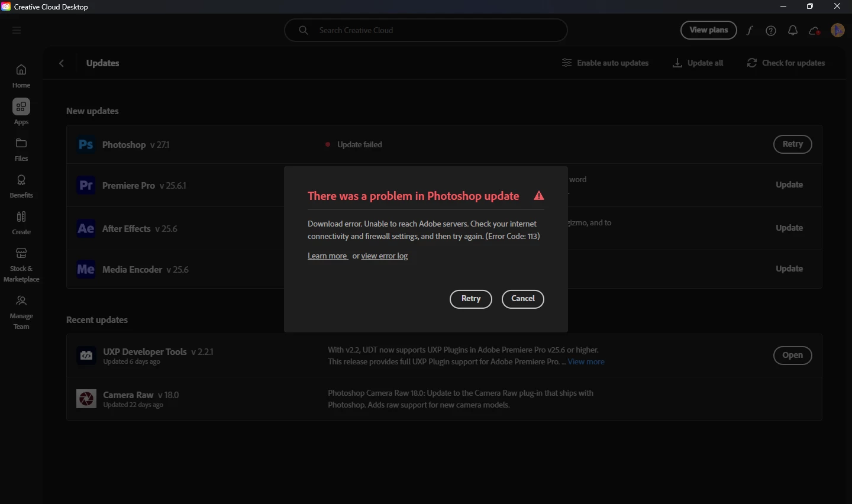852x504 pixels.
Task: Minimize the Creative Cloud Desktop window
Action: click(x=783, y=7)
